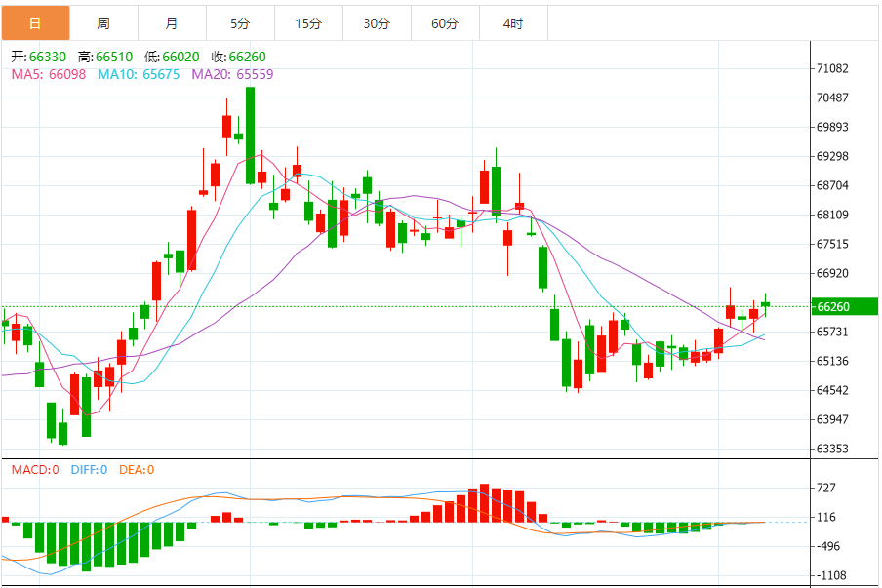Click the DEA:0 indicator label
Screen dimensions: 882x588
137,470
